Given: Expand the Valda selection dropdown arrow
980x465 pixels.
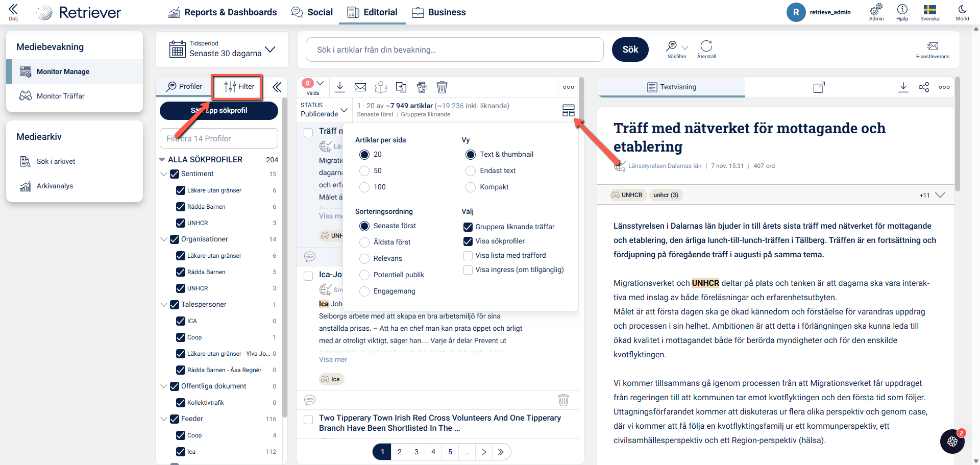Looking at the screenshot, I should click(x=320, y=83).
